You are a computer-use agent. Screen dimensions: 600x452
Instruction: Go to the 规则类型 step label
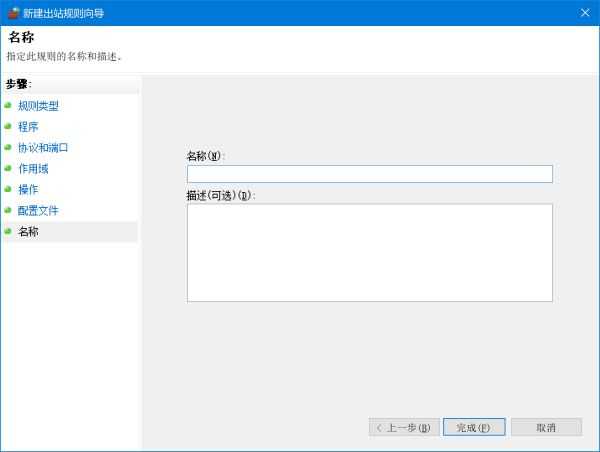tap(38, 106)
